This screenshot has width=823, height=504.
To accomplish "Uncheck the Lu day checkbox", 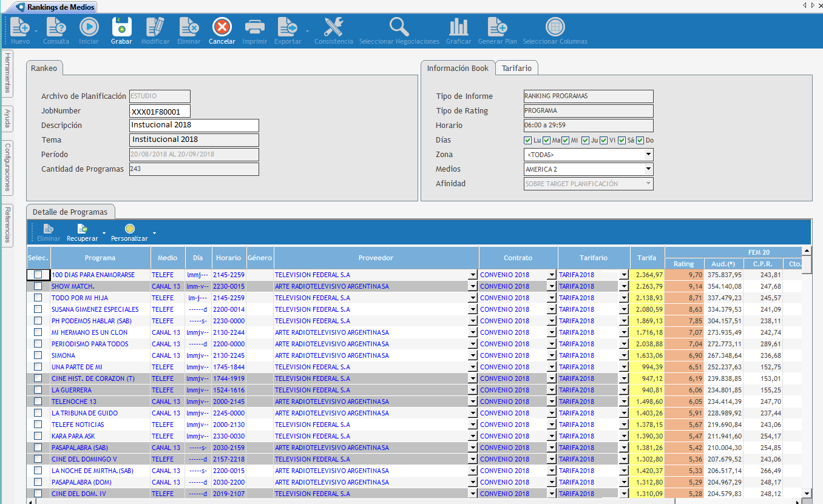I will click(528, 141).
